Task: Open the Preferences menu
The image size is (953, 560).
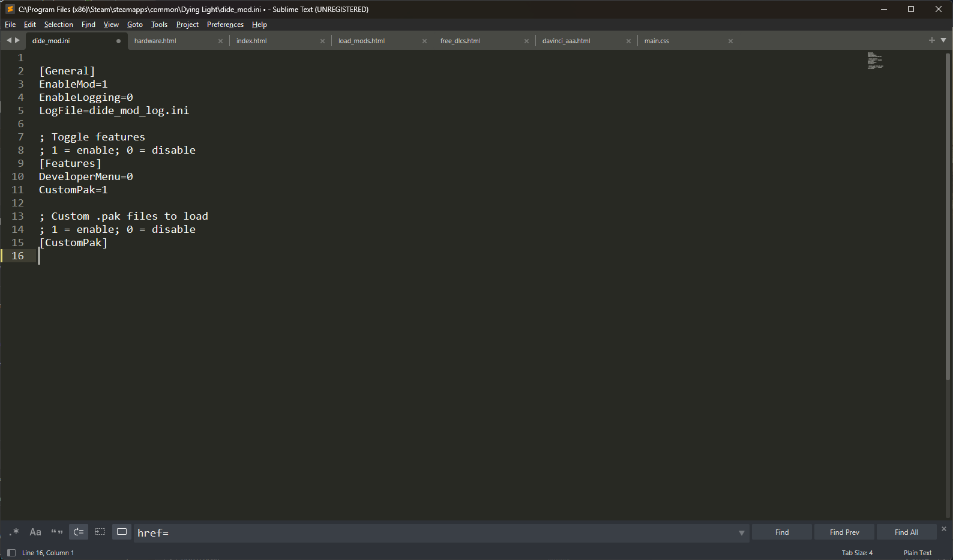Action: (225, 25)
